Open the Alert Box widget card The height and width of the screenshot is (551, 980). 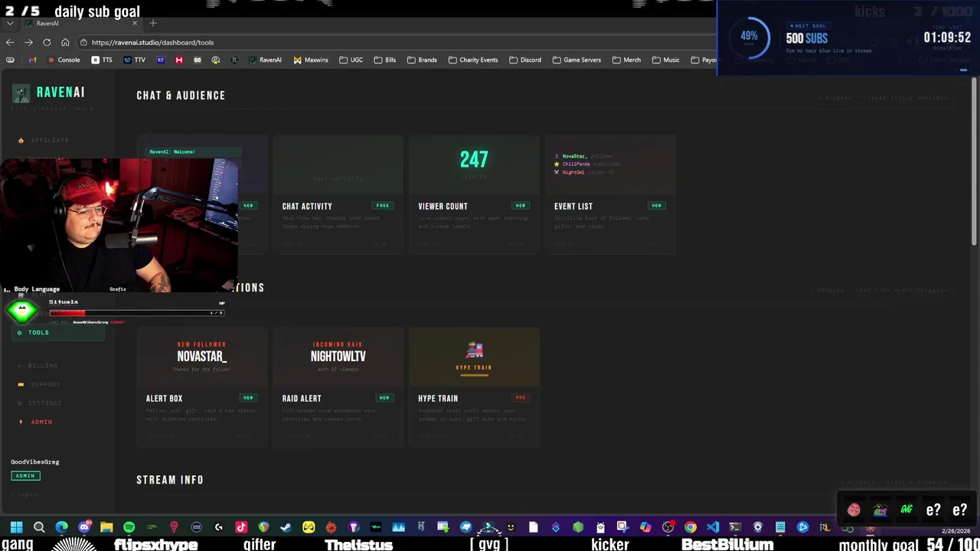pos(202,386)
